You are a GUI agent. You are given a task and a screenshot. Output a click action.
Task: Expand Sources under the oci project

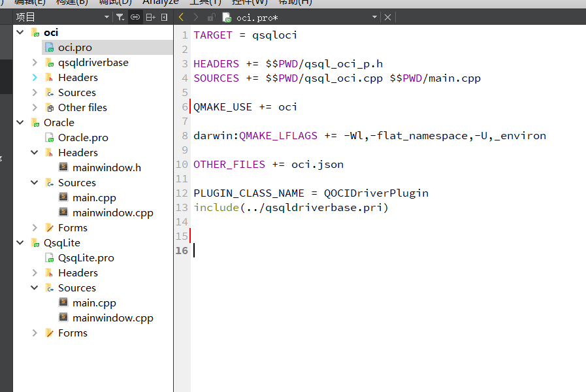coord(35,92)
